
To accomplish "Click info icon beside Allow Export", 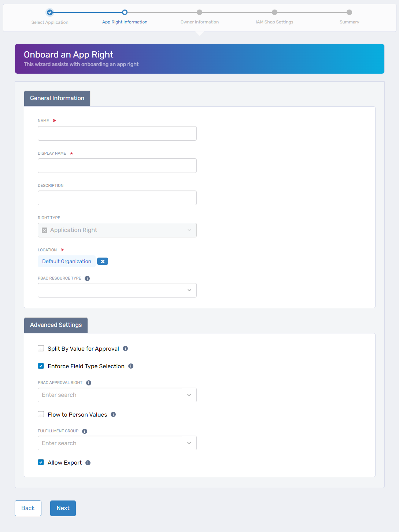I will point(88,463).
